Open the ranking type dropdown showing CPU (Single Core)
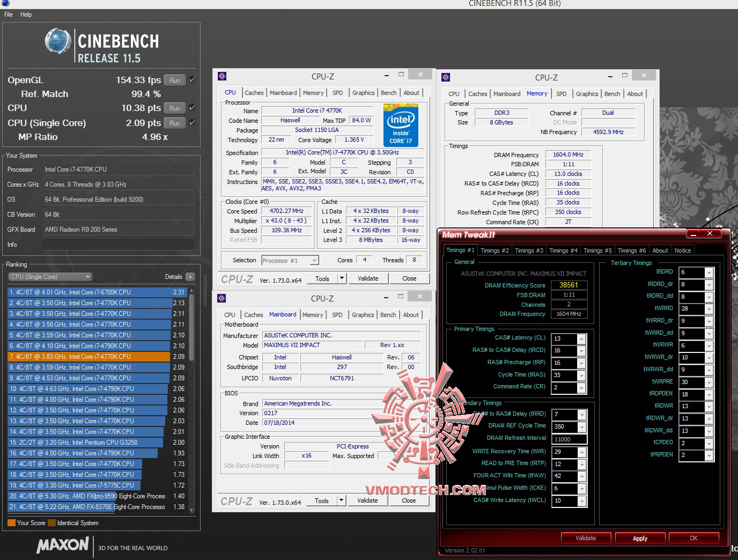 (50, 277)
